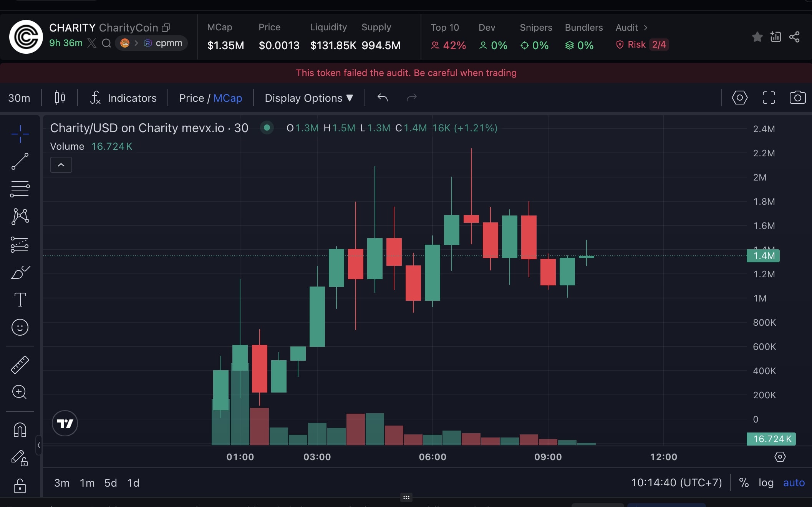Switch chart to MCap mode
This screenshot has width=812, height=507.
pos(228,98)
